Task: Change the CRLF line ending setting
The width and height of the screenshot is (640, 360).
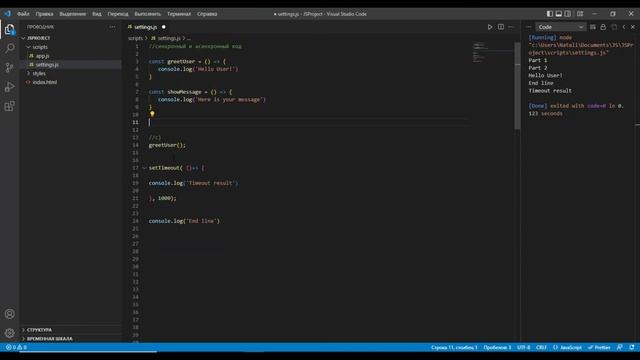Action: pyautogui.click(x=541, y=347)
